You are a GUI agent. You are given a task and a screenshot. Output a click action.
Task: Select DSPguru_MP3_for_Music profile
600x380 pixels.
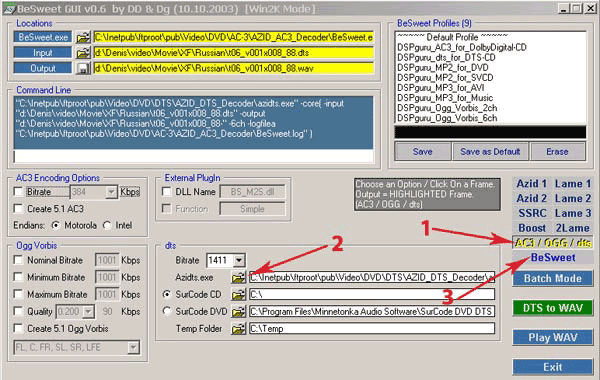pos(490,98)
